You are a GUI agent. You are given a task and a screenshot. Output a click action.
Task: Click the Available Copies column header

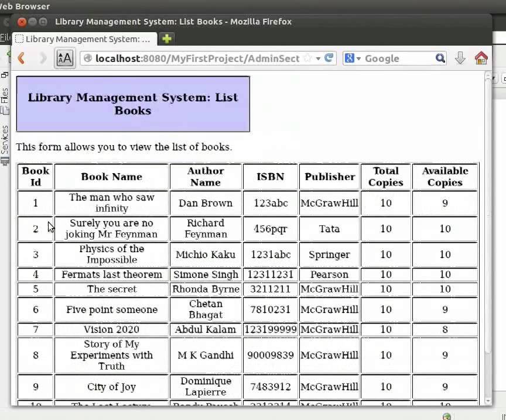[445, 177]
